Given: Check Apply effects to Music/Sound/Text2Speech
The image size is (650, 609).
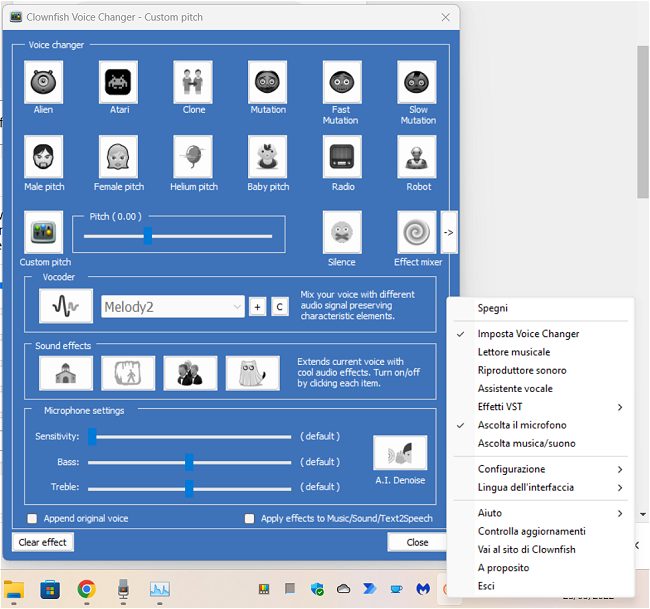Looking at the screenshot, I should tap(249, 519).
